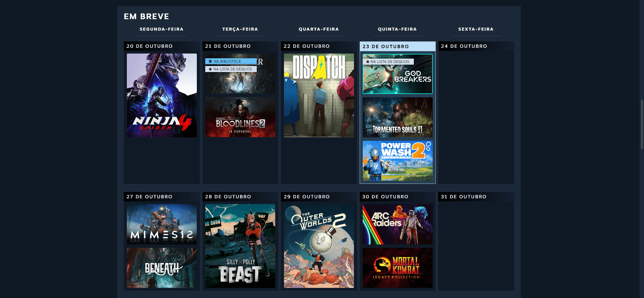Click The Outer Worlds 2 cover
644x298 pixels.
point(319,246)
